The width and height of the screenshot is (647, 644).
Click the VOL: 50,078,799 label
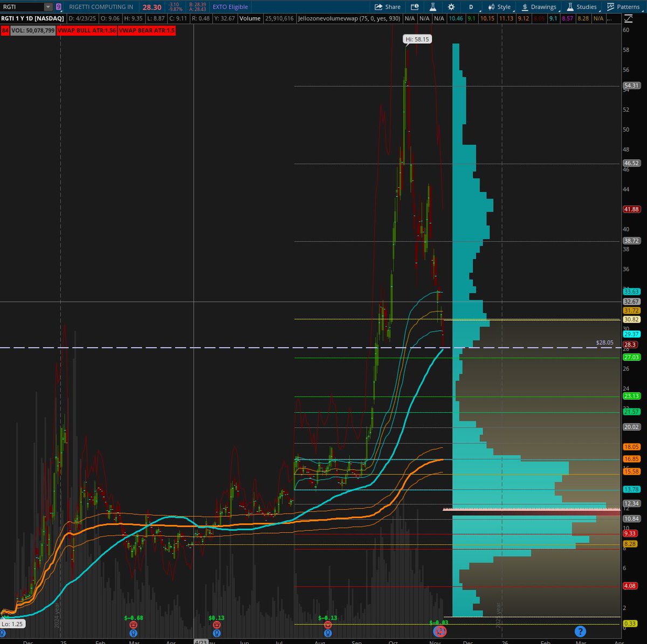pyautogui.click(x=33, y=31)
